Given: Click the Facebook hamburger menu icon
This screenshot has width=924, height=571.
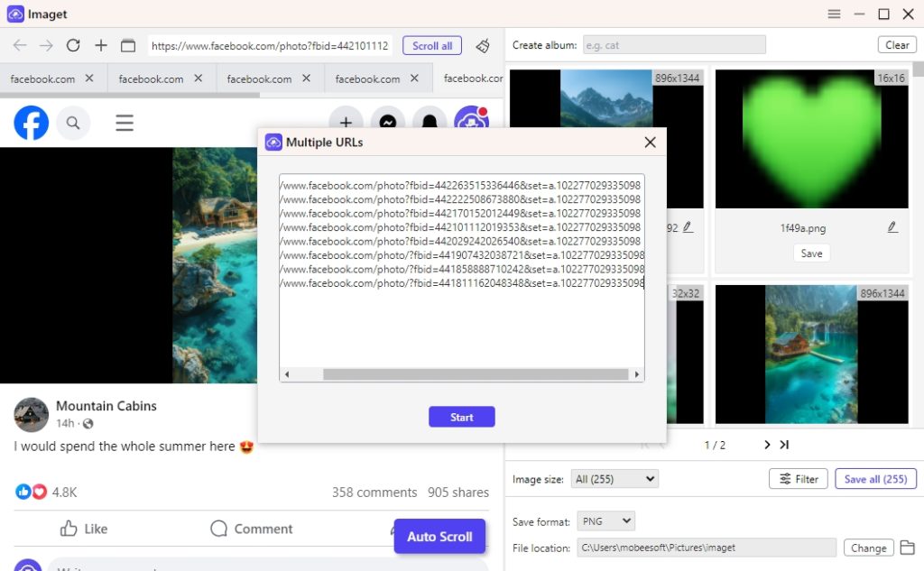Looking at the screenshot, I should [x=125, y=123].
